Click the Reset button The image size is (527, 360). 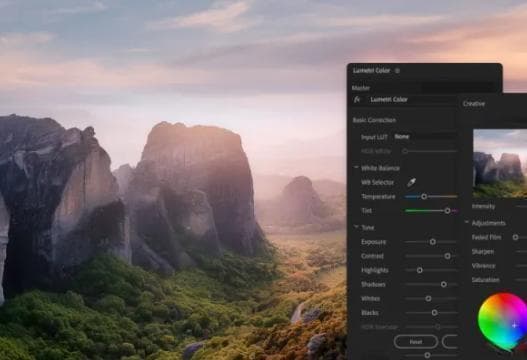coord(416,342)
